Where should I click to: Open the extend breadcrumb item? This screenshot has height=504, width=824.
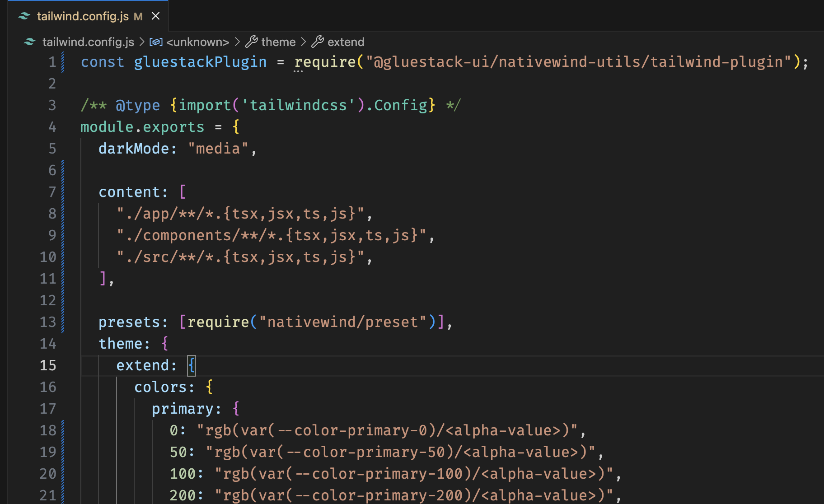[346, 42]
